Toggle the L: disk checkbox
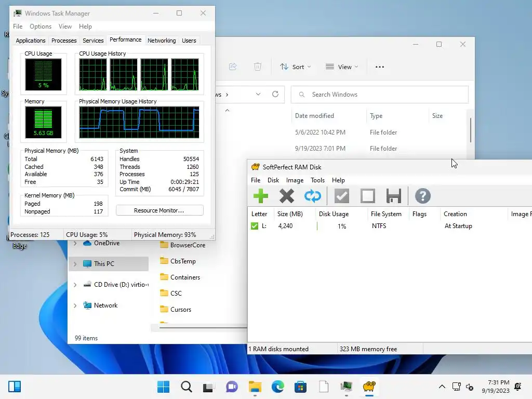Viewport: 532px width, 399px height. 255,226
